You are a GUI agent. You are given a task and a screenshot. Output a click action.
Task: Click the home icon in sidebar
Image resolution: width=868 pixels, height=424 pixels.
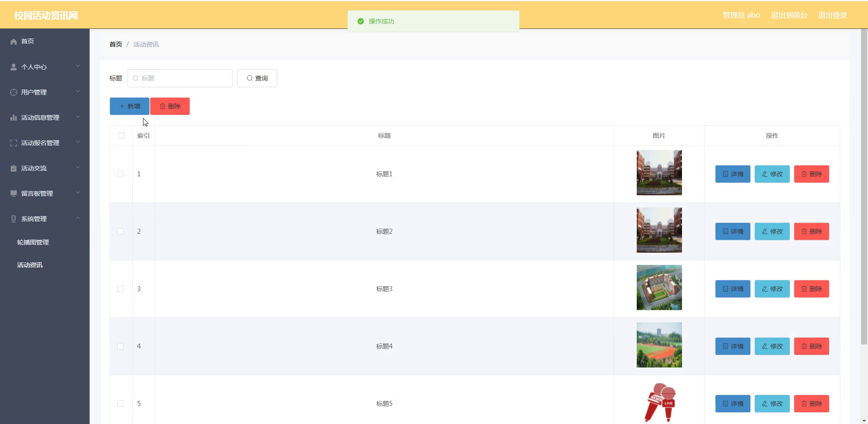pos(14,42)
